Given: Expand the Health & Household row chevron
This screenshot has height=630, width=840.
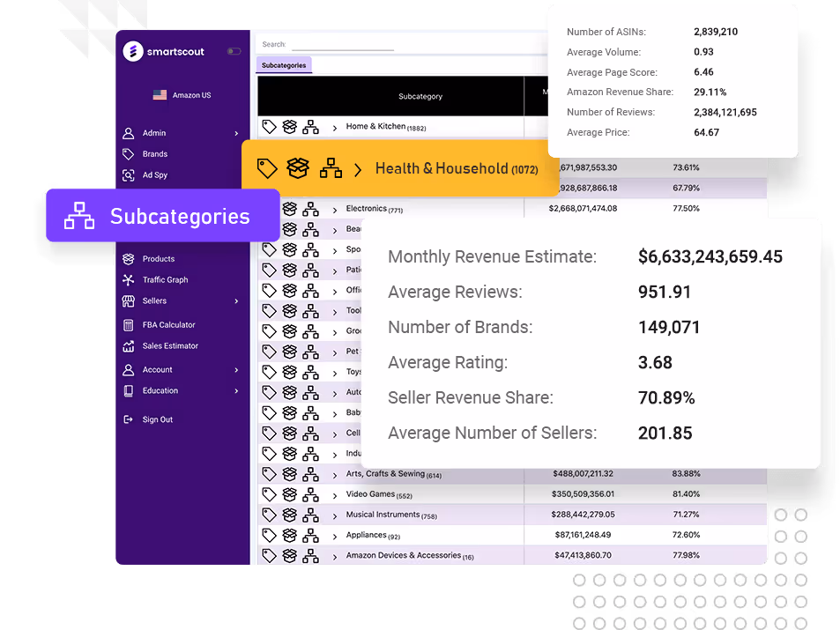Looking at the screenshot, I should tap(358, 170).
